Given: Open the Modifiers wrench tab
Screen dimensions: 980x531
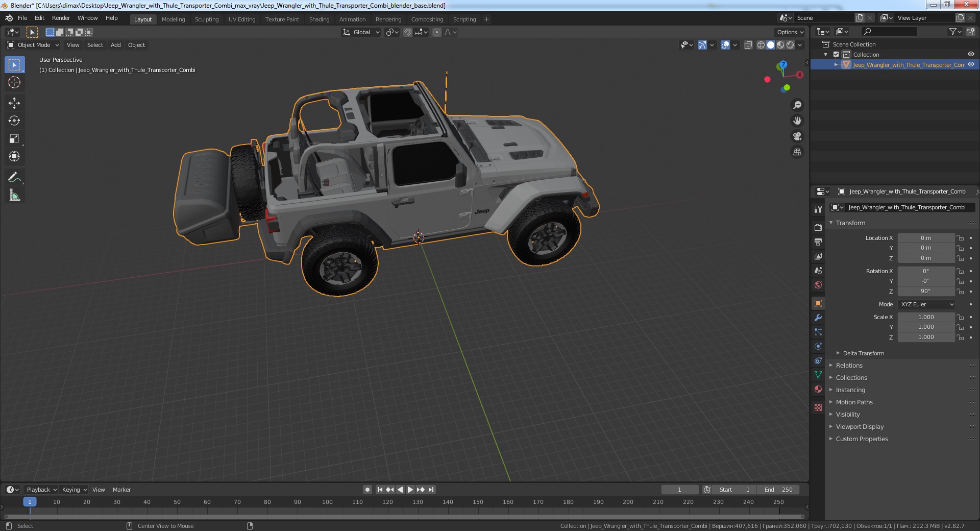Looking at the screenshot, I should click(818, 318).
